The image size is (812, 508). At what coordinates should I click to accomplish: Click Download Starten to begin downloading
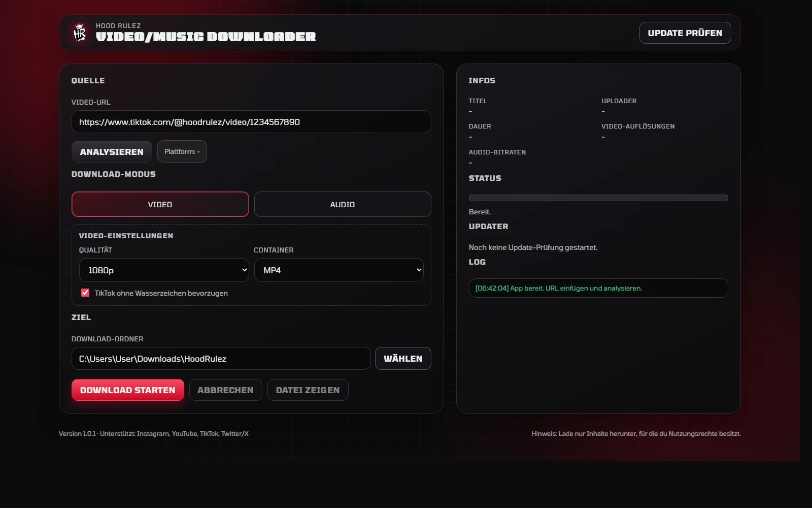coord(127,390)
